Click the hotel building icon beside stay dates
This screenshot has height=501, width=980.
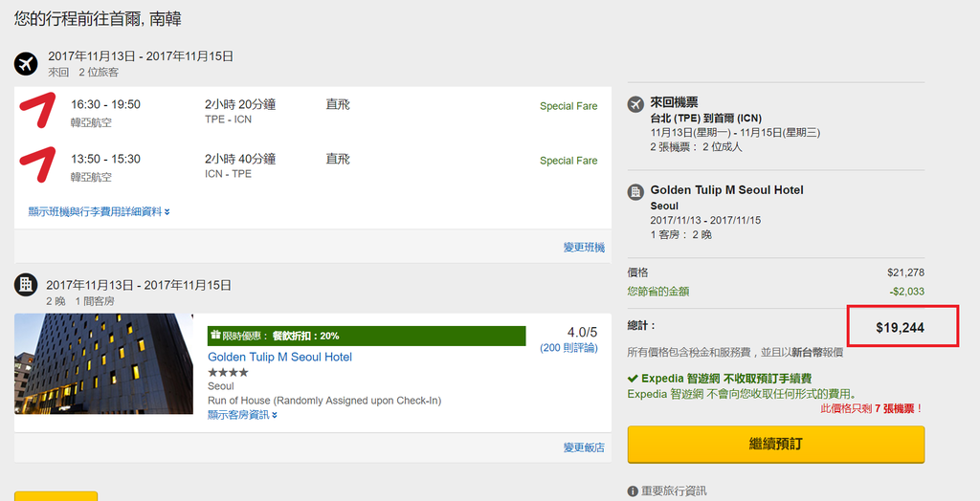[26, 285]
